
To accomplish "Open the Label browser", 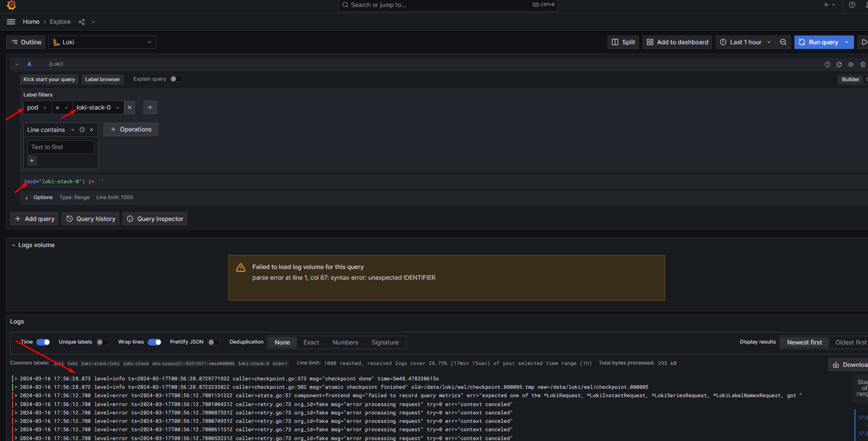I will (x=103, y=79).
